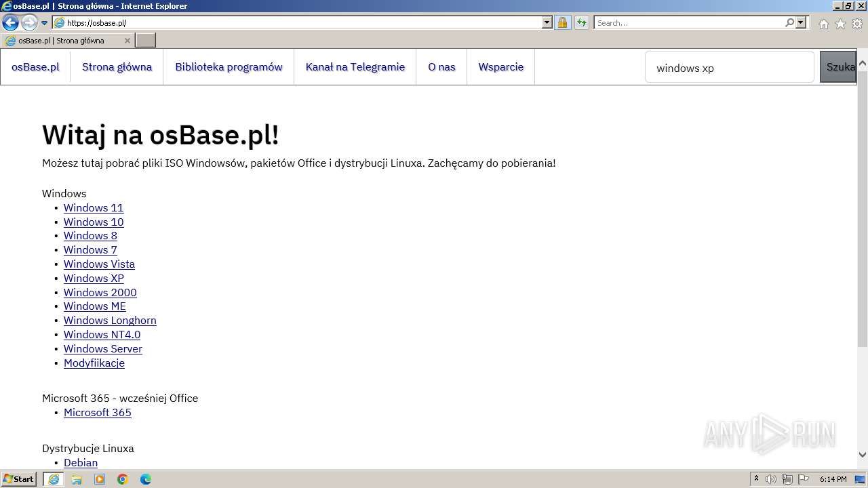This screenshot has width=868, height=488.
Task: Open the Home page icon
Action: pos(823,24)
